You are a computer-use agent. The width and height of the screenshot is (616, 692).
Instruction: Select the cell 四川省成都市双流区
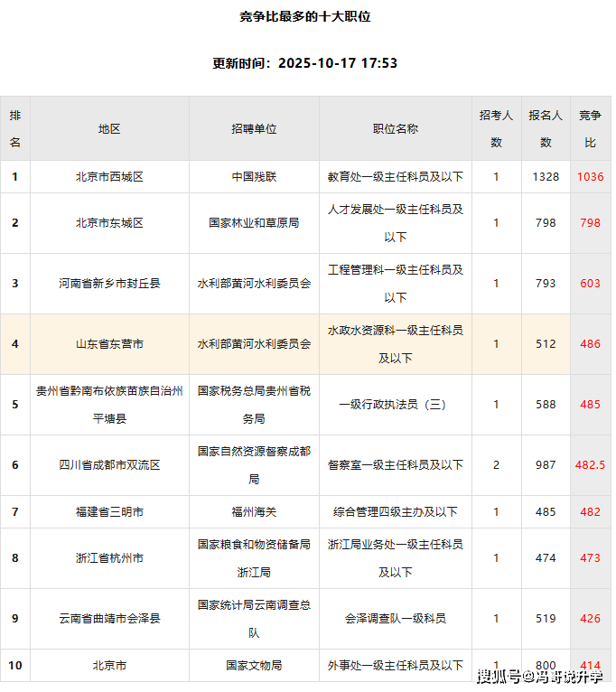[109, 464]
